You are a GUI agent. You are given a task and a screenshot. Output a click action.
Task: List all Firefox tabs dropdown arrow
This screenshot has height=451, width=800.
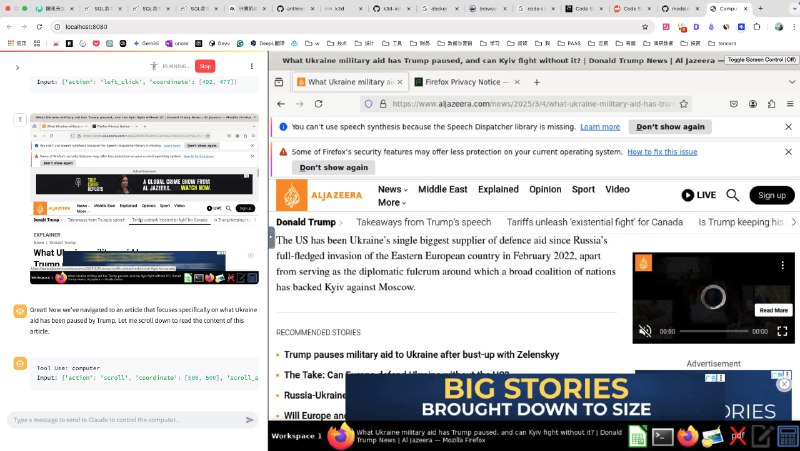coord(791,82)
